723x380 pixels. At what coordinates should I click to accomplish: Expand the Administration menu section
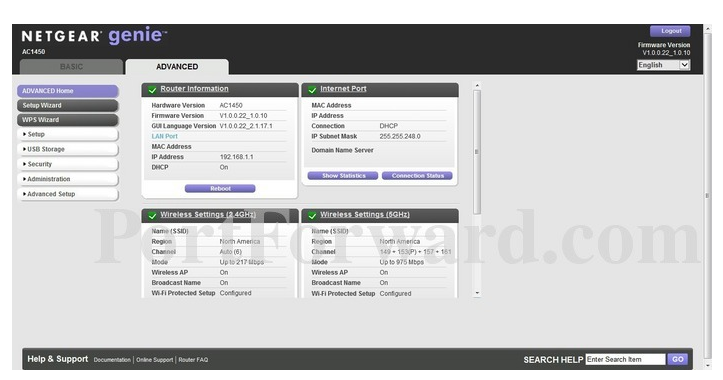point(68,179)
